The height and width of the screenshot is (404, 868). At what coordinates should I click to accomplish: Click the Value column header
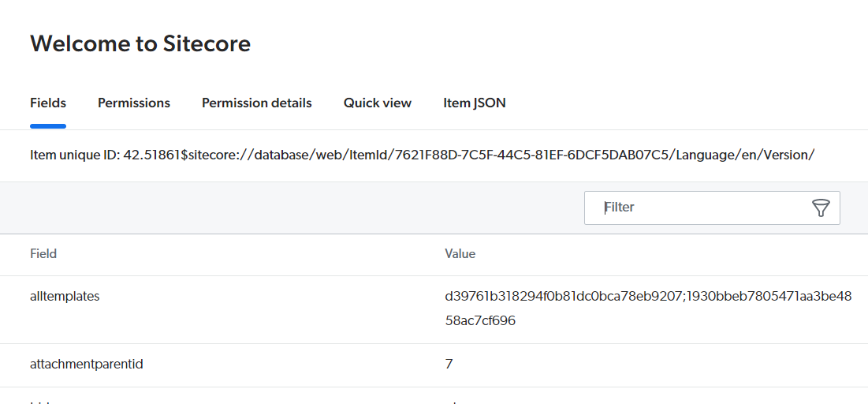460,254
